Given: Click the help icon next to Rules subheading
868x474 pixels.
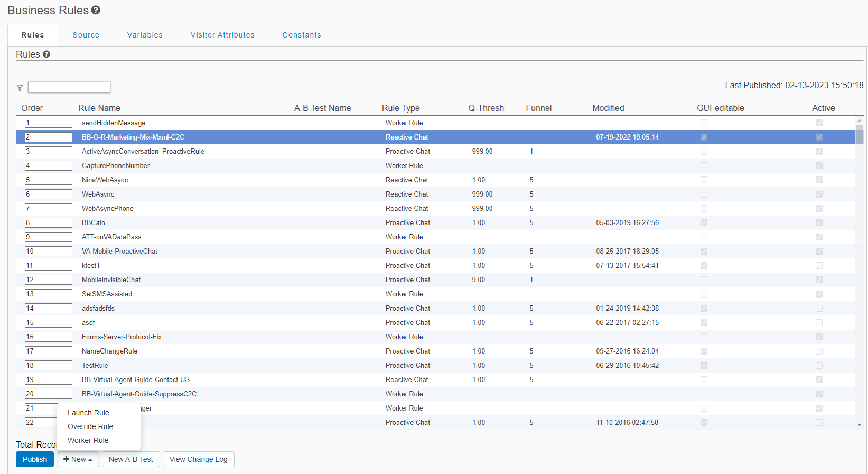Looking at the screenshot, I should click(x=46, y=54).
